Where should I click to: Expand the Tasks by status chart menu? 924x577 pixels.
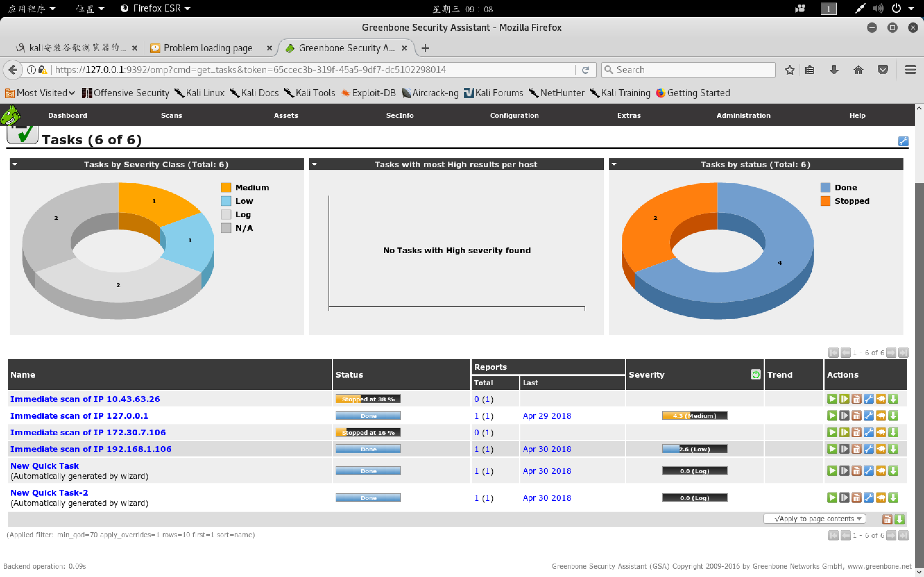tap(614, 164)
